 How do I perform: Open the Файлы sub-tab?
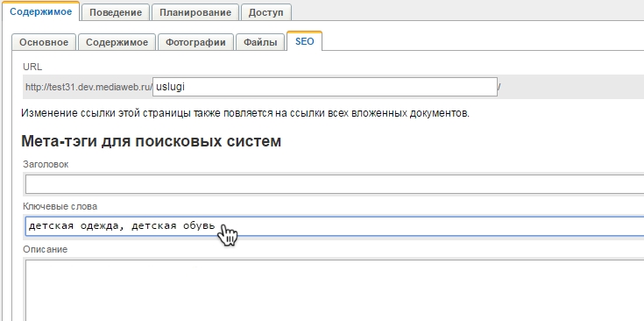pos(260,42)
